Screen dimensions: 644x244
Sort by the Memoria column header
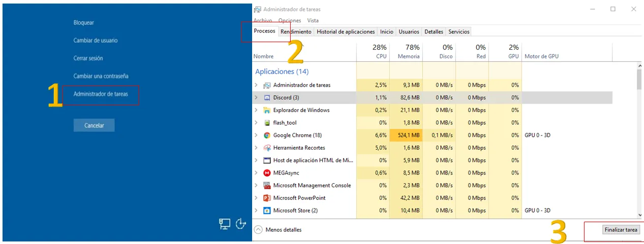coord(406,52)
